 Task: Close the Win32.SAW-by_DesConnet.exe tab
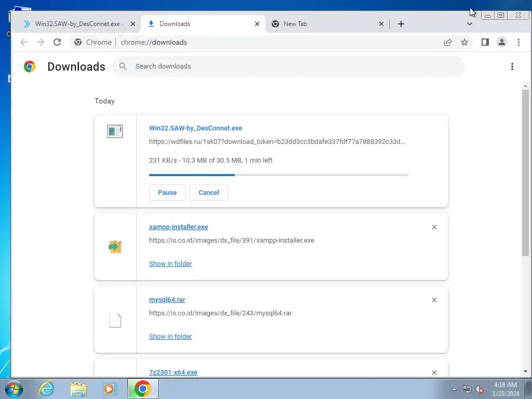point(133,24)
